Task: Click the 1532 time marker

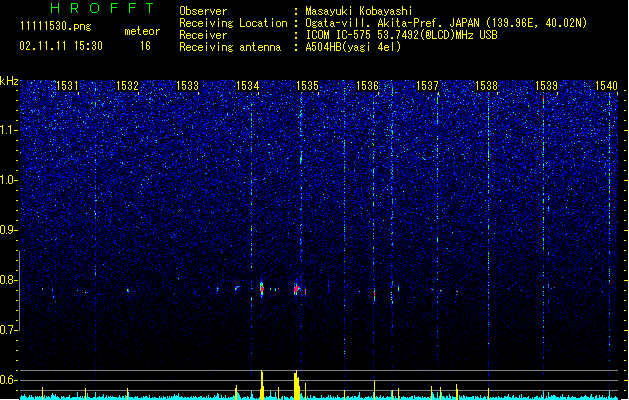Action: coord(127,86)
